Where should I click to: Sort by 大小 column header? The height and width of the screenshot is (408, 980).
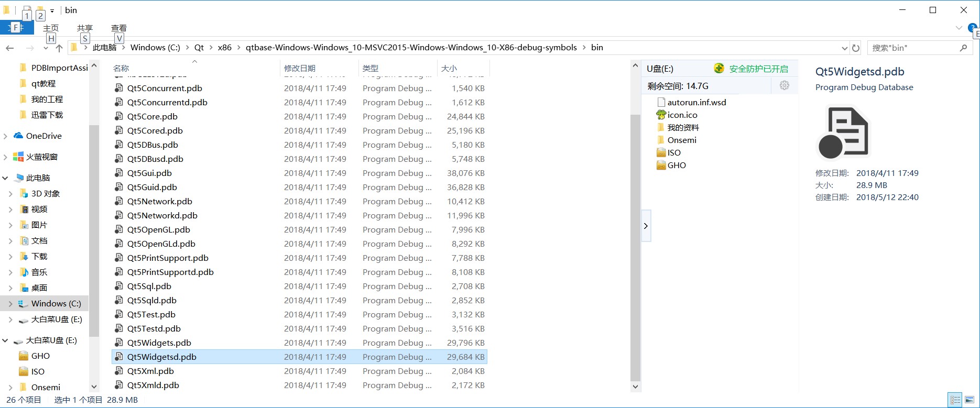[449, 68]
